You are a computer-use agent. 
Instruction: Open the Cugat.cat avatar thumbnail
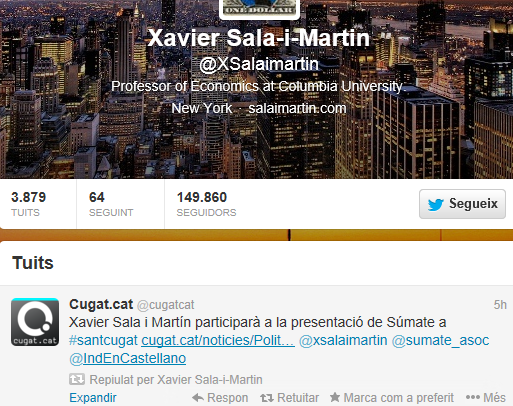pyautogui.click(x=35, y=322)
